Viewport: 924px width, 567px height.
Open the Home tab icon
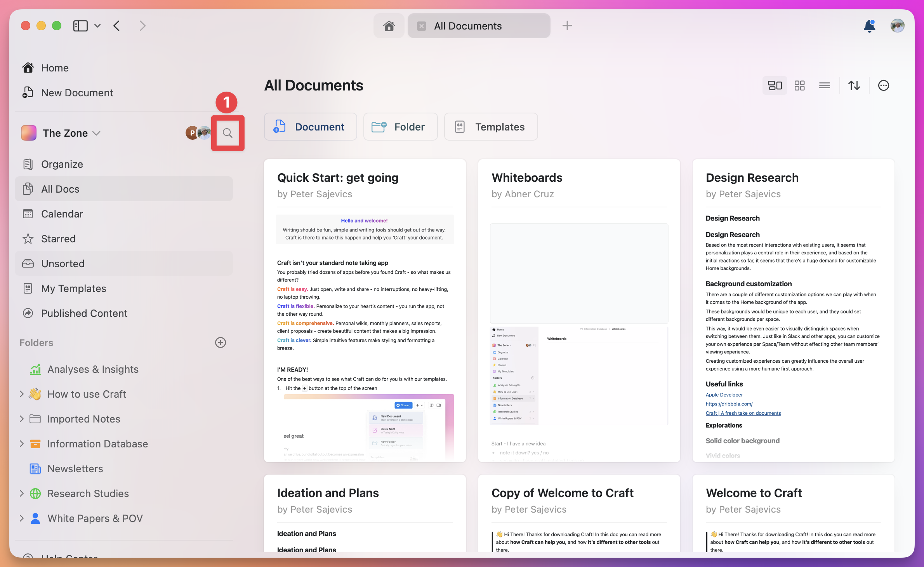point(389,26)
